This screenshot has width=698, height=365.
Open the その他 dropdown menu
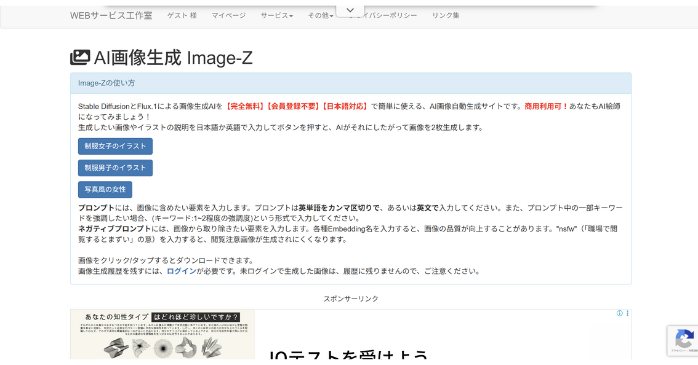pyautogui.click(x=321, y=16)
